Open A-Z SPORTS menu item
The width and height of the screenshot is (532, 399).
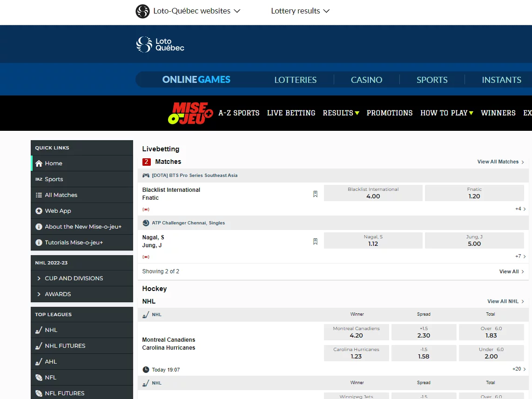(x=239, y=113)
